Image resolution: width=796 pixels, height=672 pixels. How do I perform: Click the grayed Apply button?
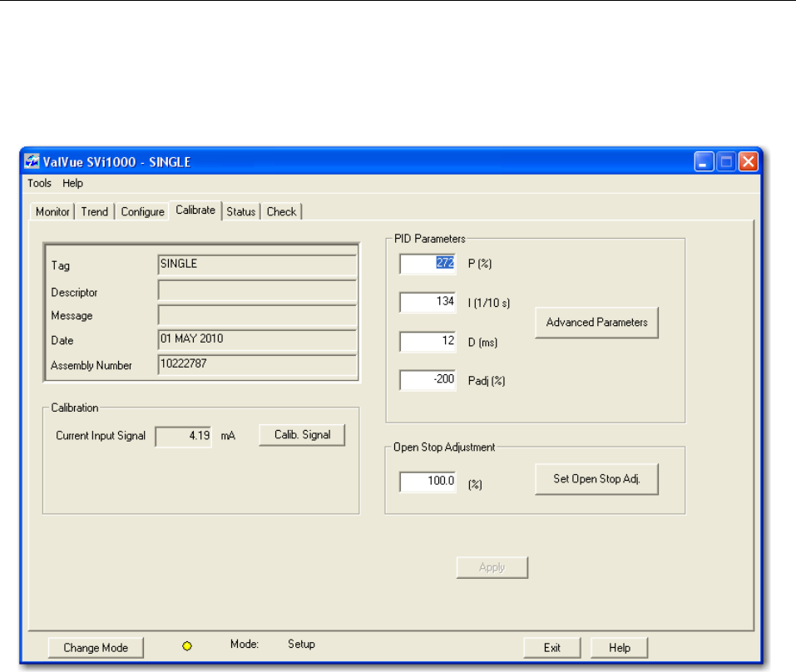[492, 567]
